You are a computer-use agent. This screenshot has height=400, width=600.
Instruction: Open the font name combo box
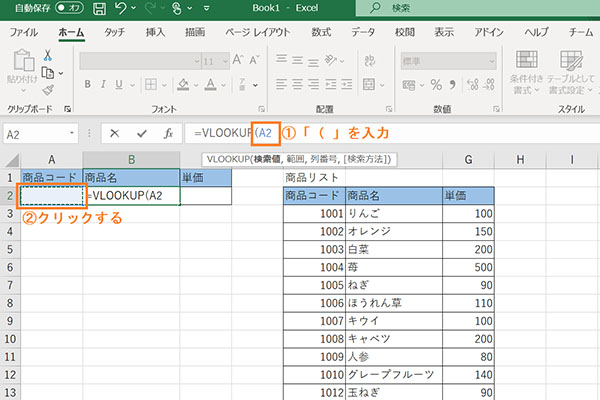coord(140,61)
